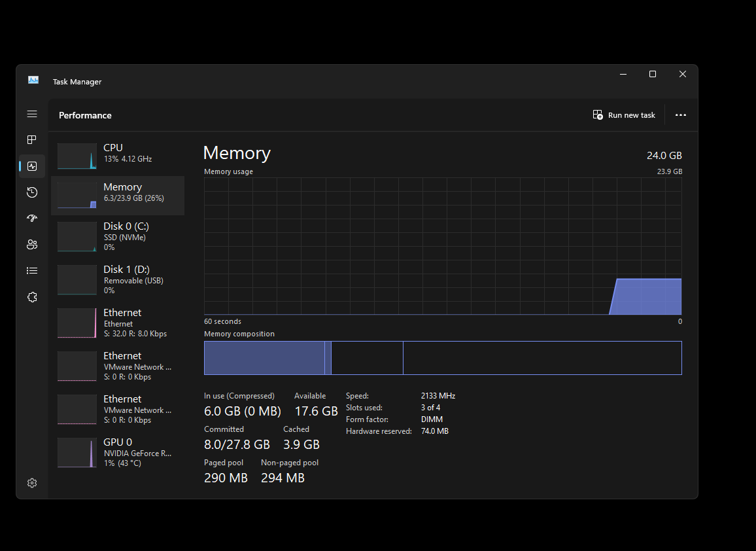The width and height of the screenshot is (756, 551).
Task: Select Disk 0 (C:) item
Action: pos(118,236)
